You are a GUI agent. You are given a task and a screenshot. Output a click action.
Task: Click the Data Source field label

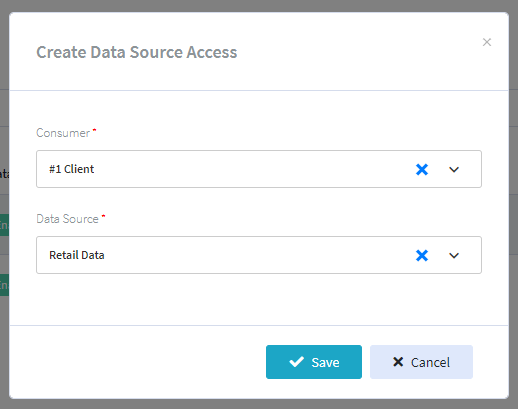coord(67,219)
